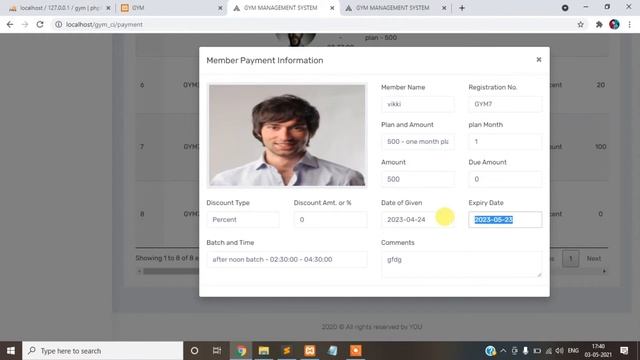
Task: Open the Chrome three-dot menu
Action: click(x=630, y=24)
